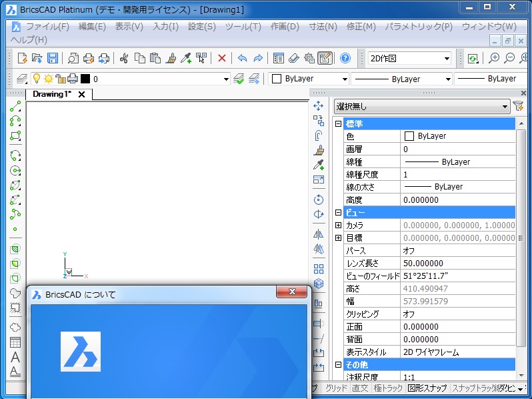Click the red Delete X icon

(222, 58)
